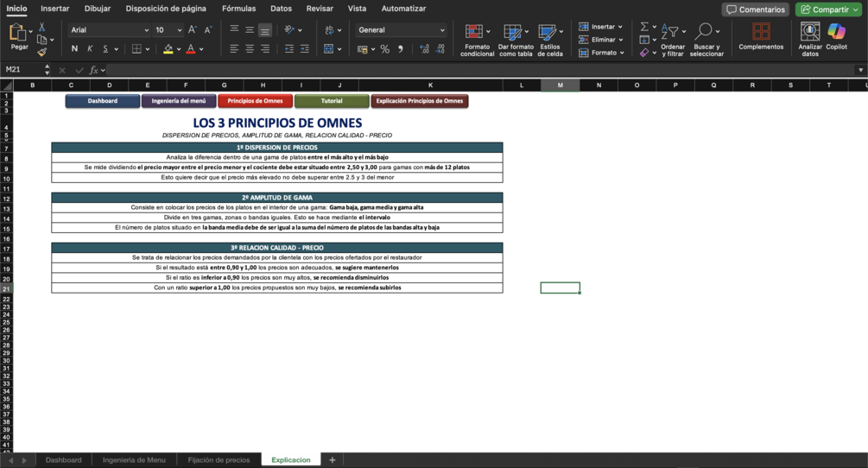Toggle underline with the S button
This screenshot has width=868, height=468.
coord(105,48)
